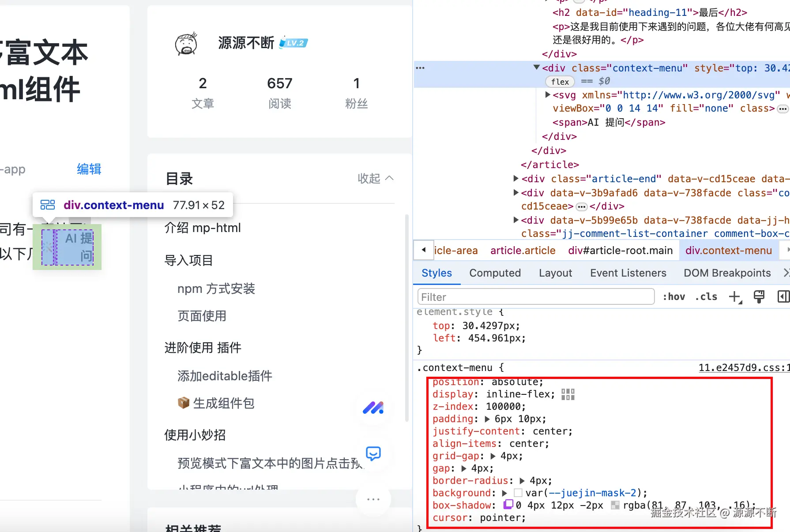Toggle the computed styles sidebar icon
This screenshot has width=790, height=532.
click(x=783, y=297)
